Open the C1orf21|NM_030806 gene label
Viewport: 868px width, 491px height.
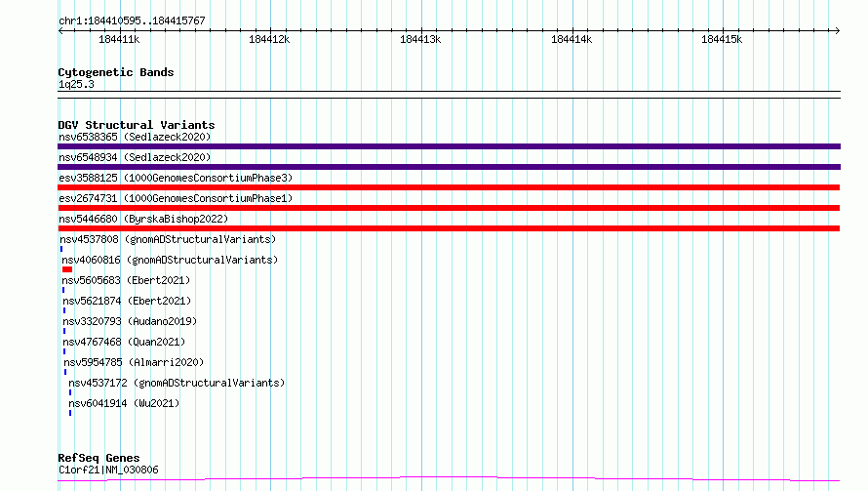[108, 470]
